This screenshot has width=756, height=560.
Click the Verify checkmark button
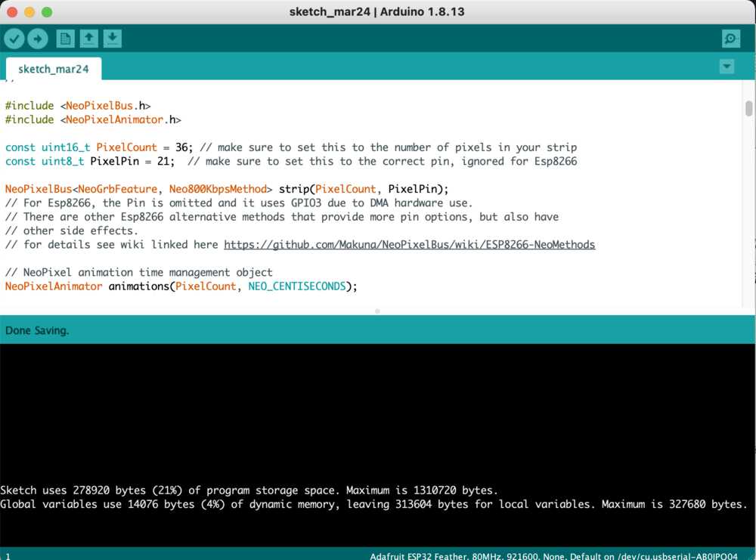click(x=14, y=39)
